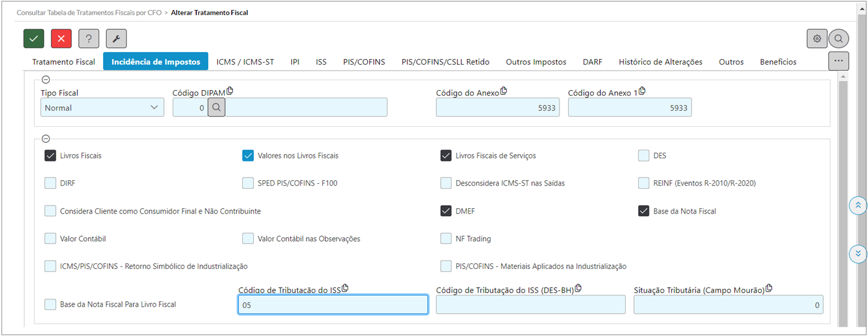
Task: Uncheck Livros Fiscais
Action: [50, 155]
